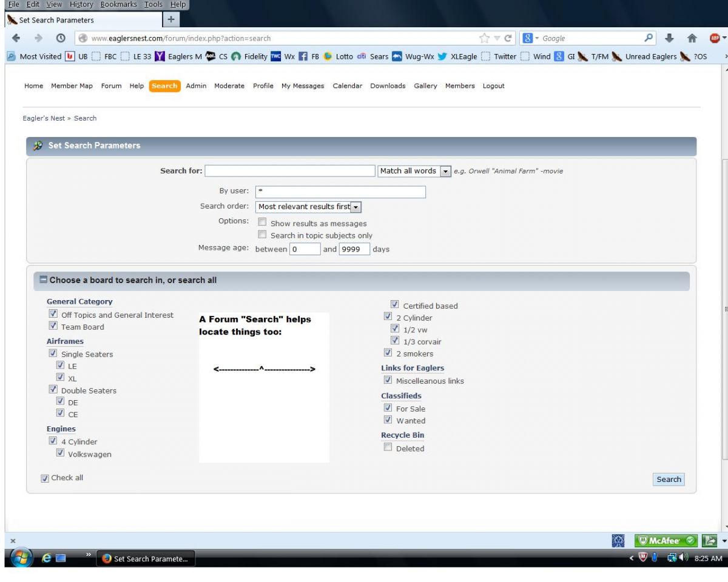Open the Sears citi bookmark
The height and width of the screenshot is (582, 728).
coord(372,56)
